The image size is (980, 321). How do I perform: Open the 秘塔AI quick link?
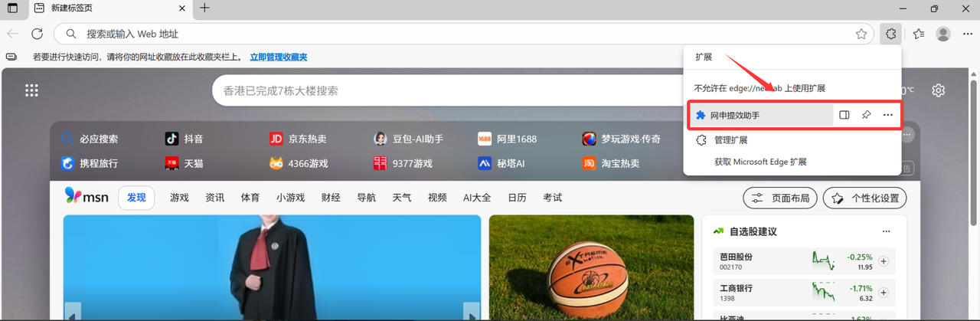(501, 163)
